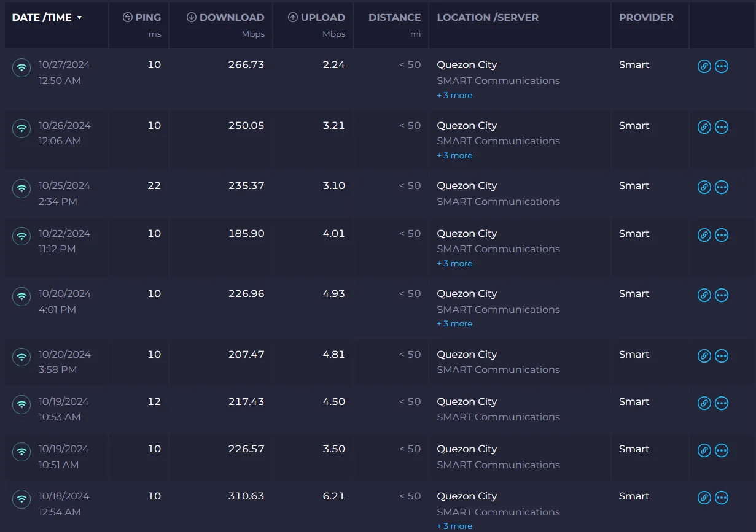
Task: Click Wi-Fi icon of 10/22/2024 row
Action: (x=21, y=236)
